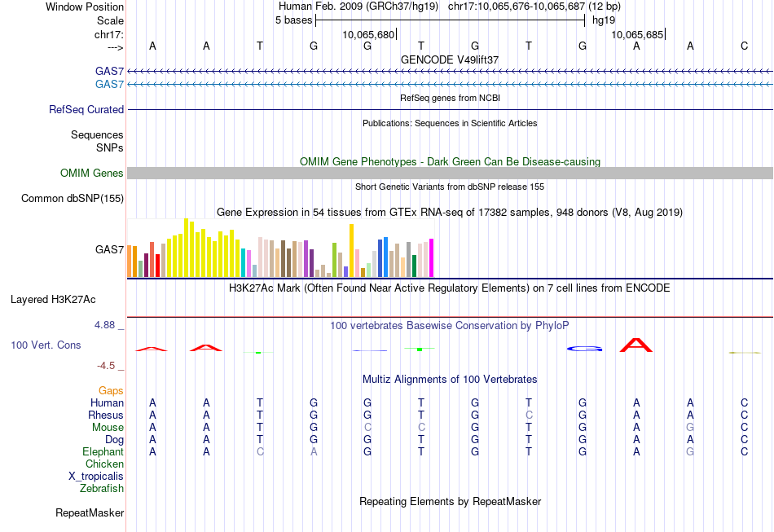The width and height of the screenshot is (774, 532).
Task: Select the Elephant alignment row label
Action: 103,451
